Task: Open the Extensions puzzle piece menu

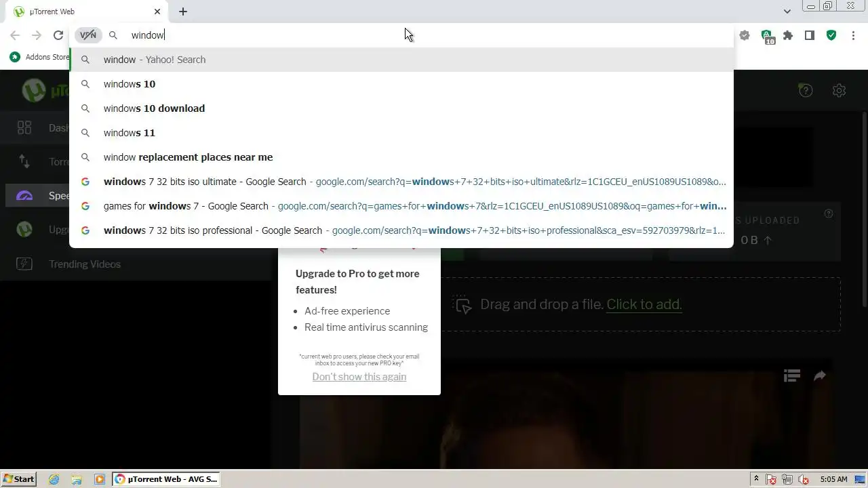Action: [788, 35]
